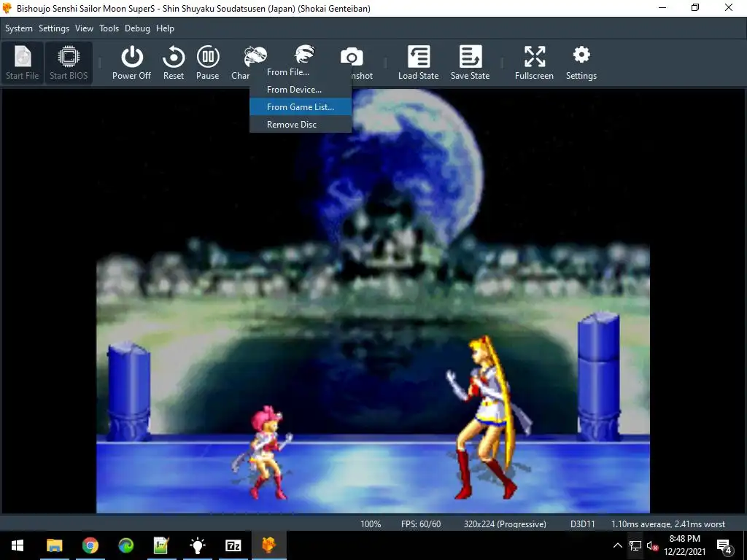The height and width of the screenshot is (560, 747).
Task: Open the Settings menu in menu bar
Action: coord(54,28)
